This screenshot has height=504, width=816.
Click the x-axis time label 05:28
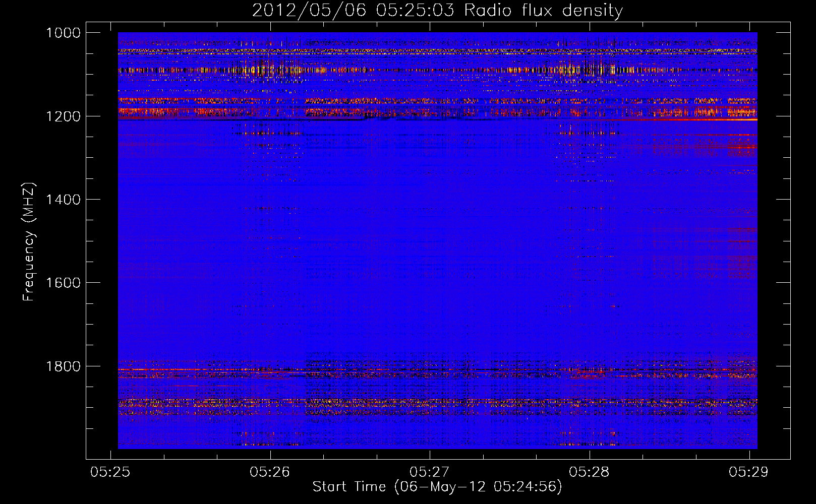click(590, 472)
